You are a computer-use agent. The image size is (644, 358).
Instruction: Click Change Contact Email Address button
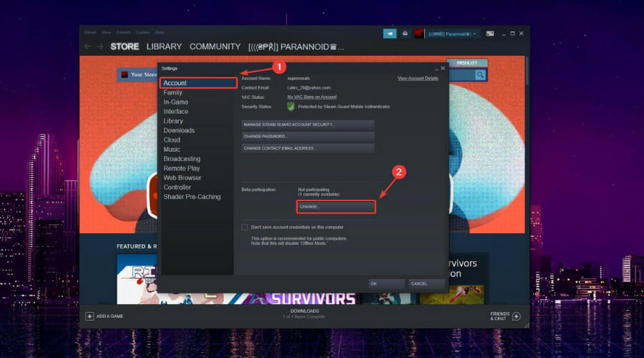pos(308,148)
